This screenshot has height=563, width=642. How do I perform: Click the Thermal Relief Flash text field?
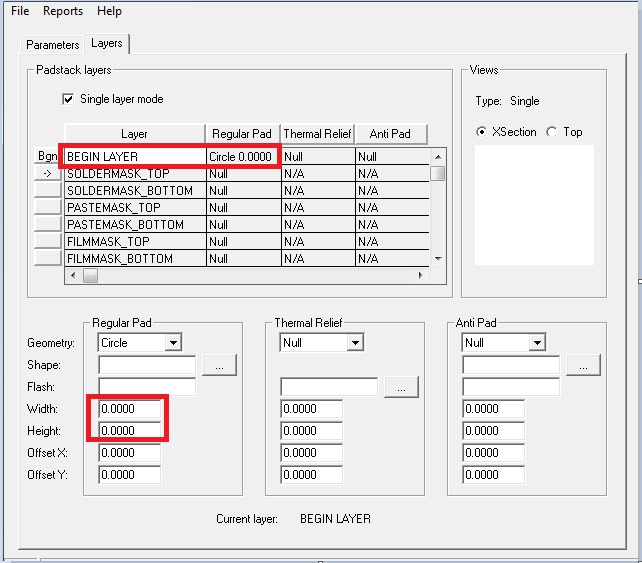pos(329,387)
